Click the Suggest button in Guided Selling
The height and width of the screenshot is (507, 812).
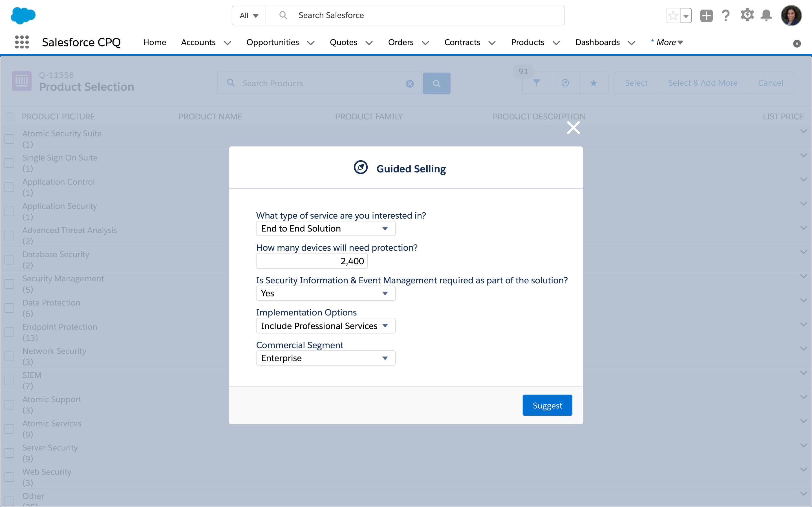tap(547, 405)
